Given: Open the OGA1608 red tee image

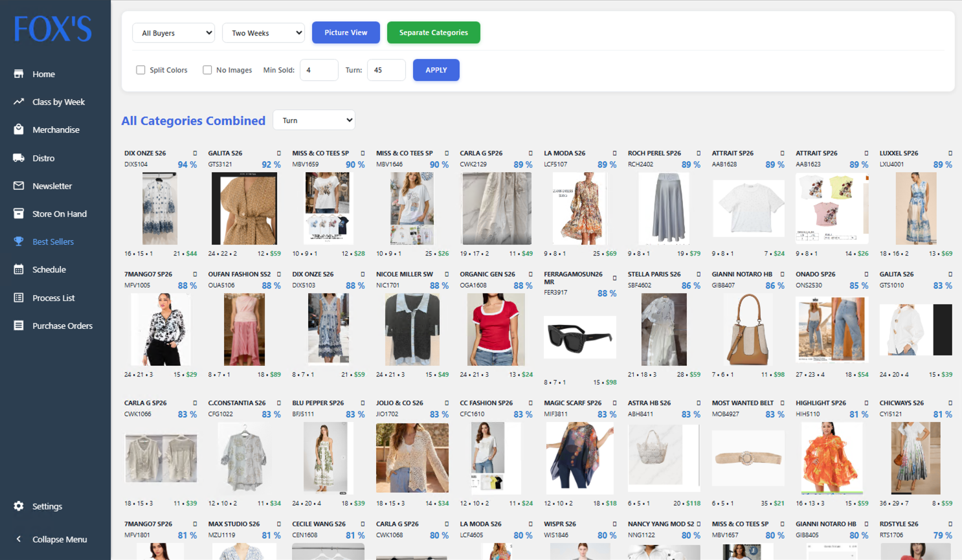Looking at the screenshot, I should (x=497, y=330).
